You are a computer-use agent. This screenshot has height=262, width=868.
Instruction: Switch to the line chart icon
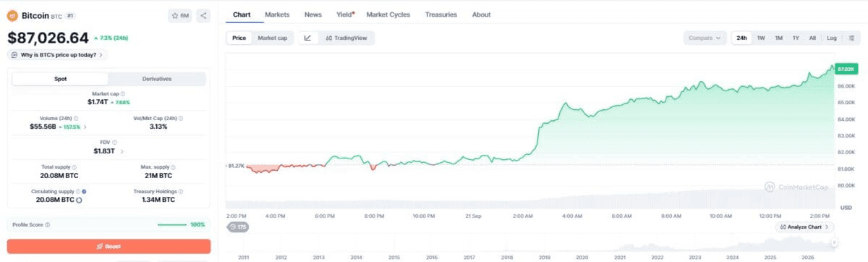(307, 38)
